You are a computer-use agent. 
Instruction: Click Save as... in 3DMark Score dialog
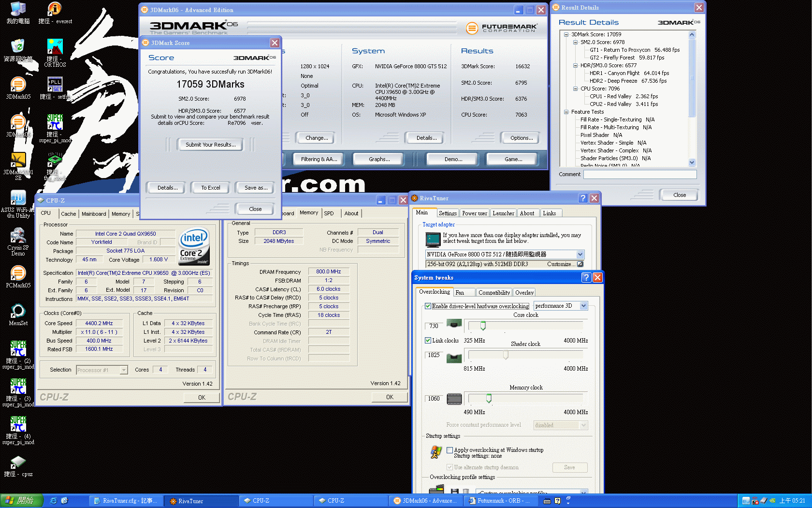tap(256, 188)
